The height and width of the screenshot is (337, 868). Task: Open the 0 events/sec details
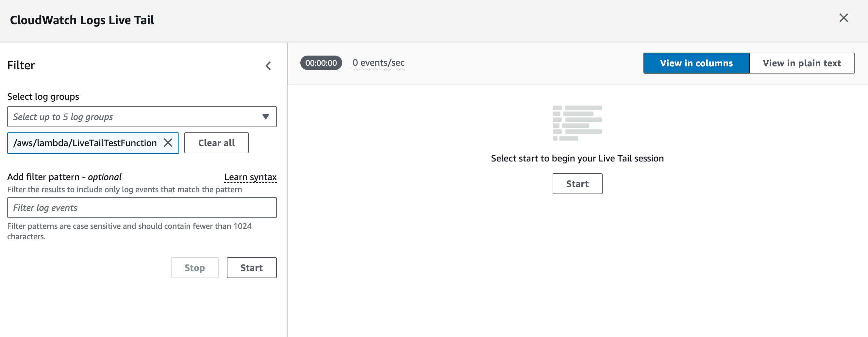[x=378, y=63]
